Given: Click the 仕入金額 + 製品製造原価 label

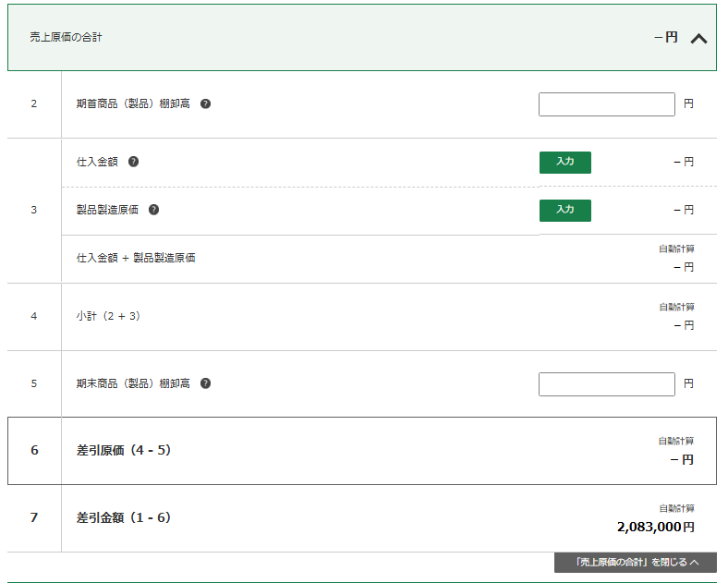Looking at the screenshot, I should click(136, 259).
